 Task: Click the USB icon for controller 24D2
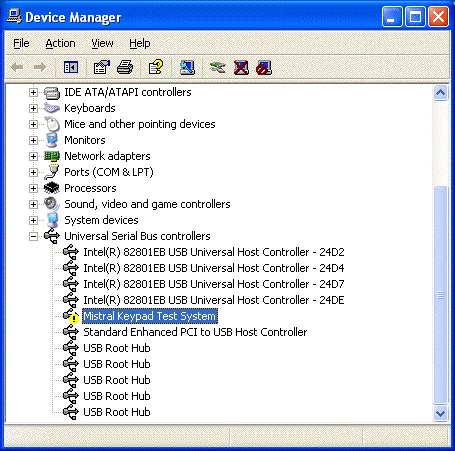71,252
